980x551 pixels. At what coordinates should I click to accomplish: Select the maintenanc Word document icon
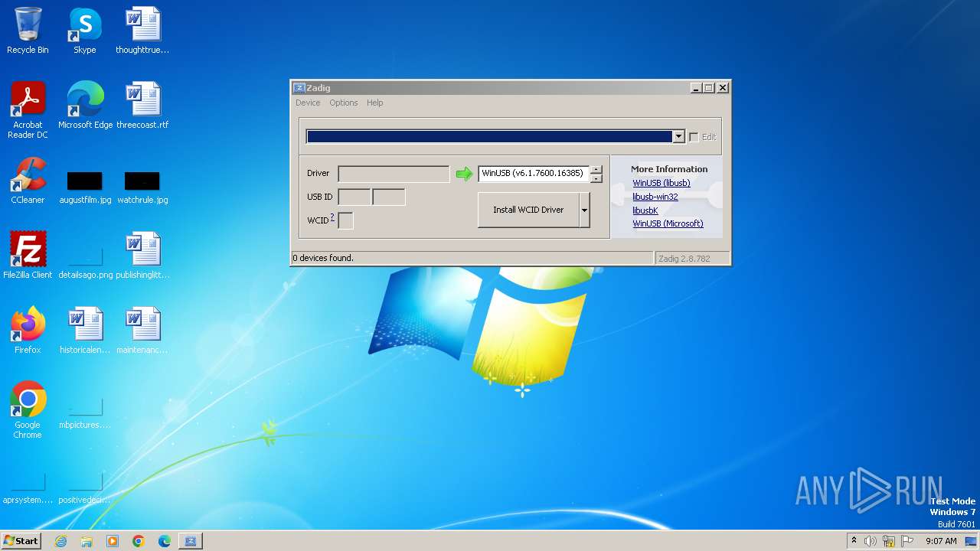(142, 331)
